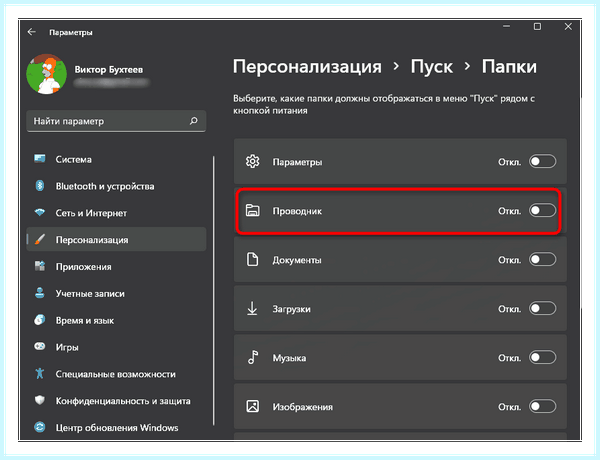Click the Параметры title in the window bar
This screenshot has height=460, width=600.
coord(71,33)
